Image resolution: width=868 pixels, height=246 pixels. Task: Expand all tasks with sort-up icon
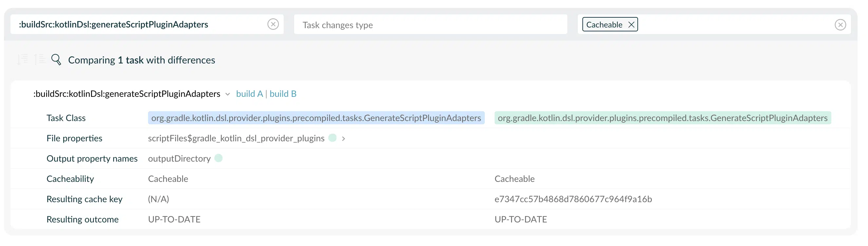40,59
